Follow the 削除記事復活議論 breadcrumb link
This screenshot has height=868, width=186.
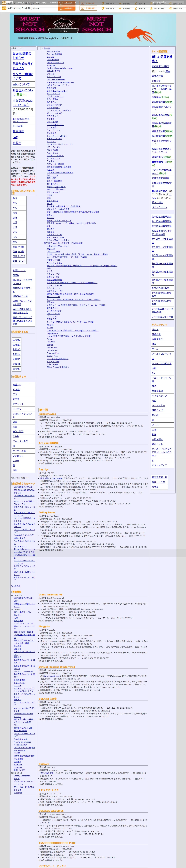(26, 38)
